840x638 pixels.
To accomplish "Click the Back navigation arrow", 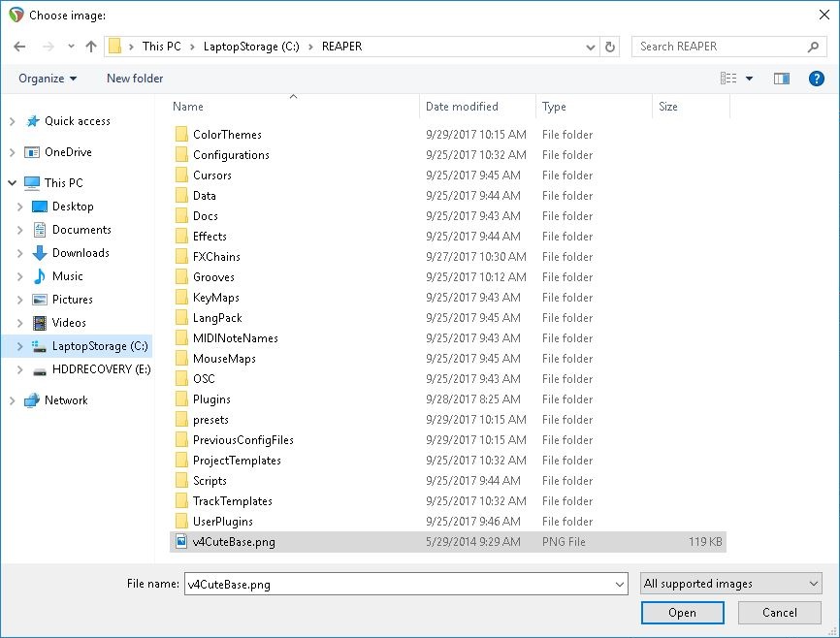I will pos(19,47).
